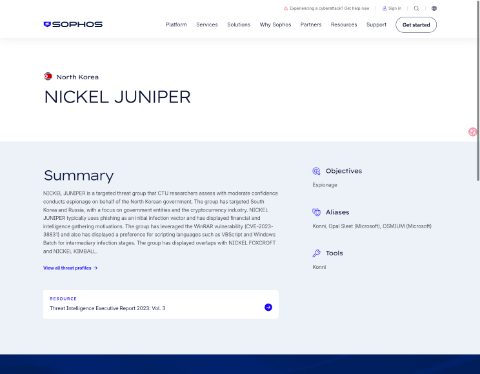Click the North Korea flag icon
Image resolution: width=480 pixels, height=374 pixels.
pyautogui.click(x=48, y=76)
